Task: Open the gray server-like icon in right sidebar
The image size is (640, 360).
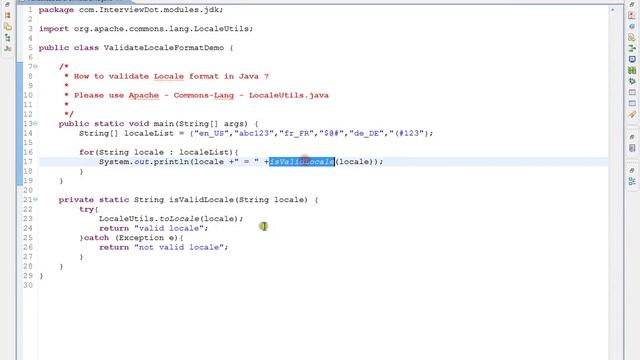Action: click(x=632, y=148)
